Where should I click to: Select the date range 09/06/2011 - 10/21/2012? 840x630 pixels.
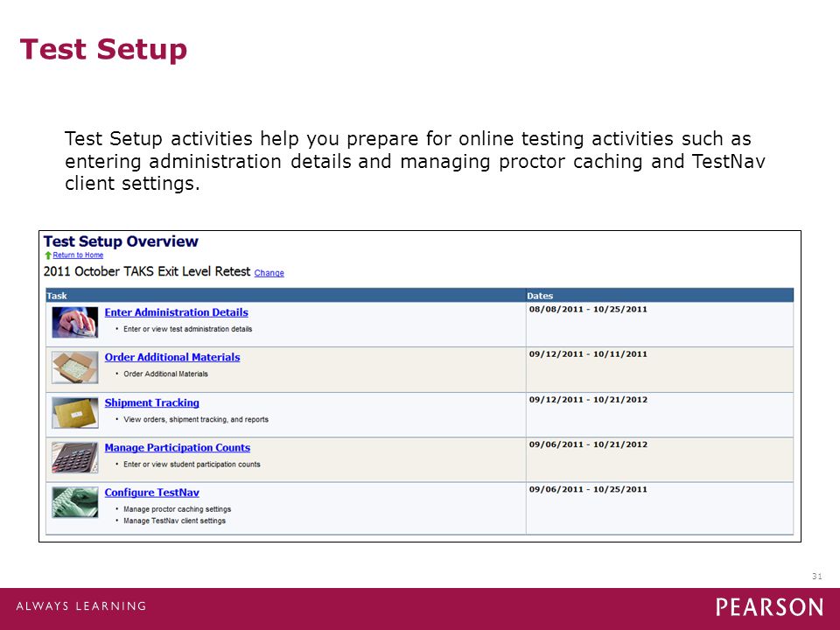(588, 444)
